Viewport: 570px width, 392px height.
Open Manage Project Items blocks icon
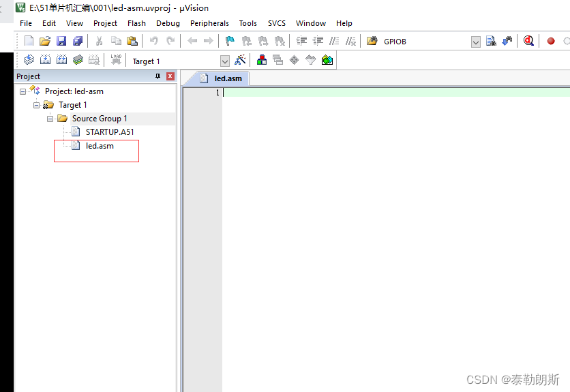(x=262, y=60)
